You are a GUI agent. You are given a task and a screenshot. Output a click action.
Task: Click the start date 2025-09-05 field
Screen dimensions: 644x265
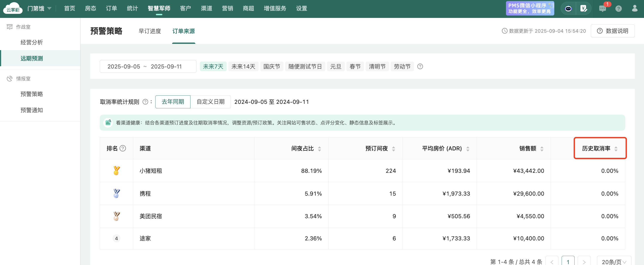point(124,66)
